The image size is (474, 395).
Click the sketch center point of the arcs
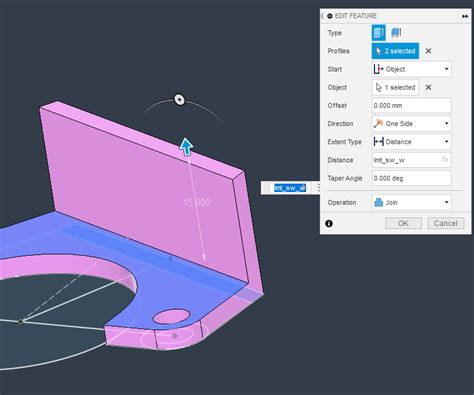click(21, 321)
